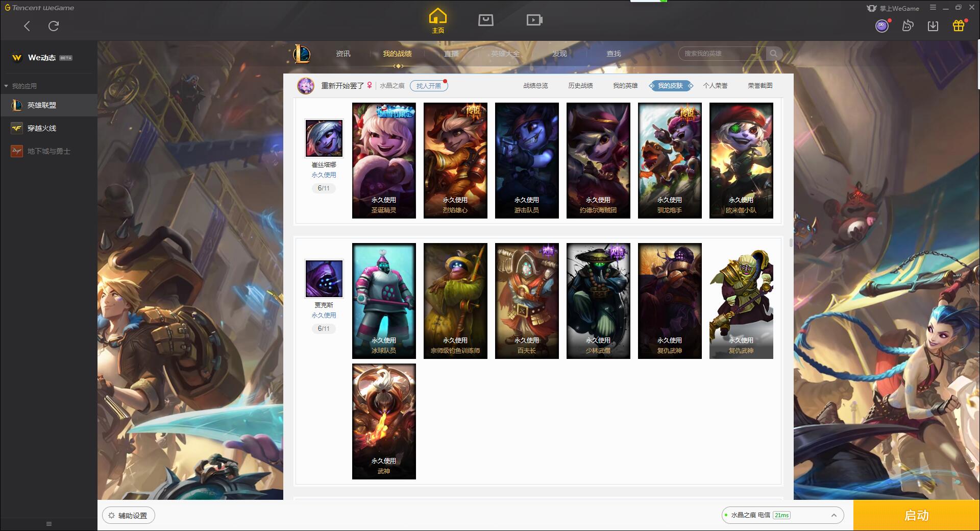980x531 pixels.
Task: Open the 宗师级钓鱼训练师 skin card
Action: (455, 301)
